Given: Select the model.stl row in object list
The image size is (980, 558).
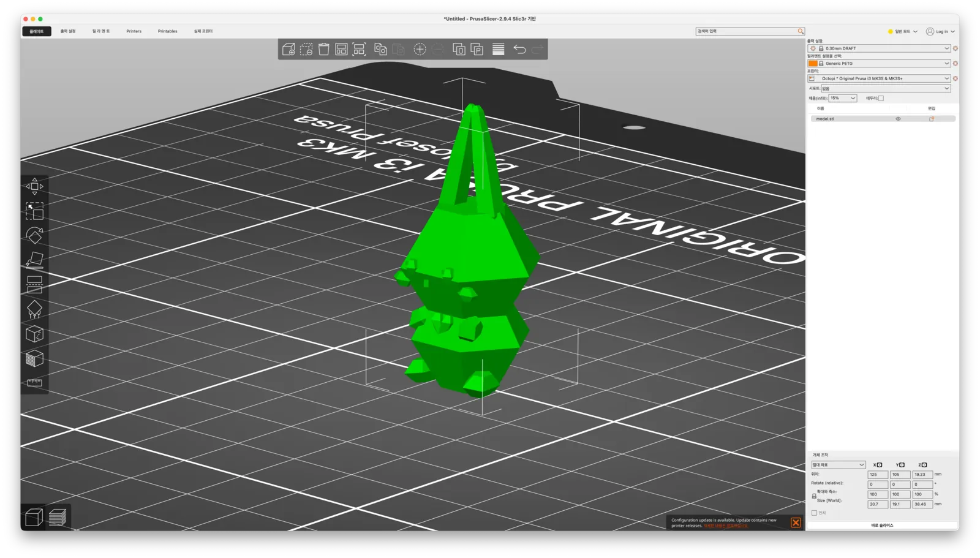Looking at the screenshot, I should tap(883, 119).
